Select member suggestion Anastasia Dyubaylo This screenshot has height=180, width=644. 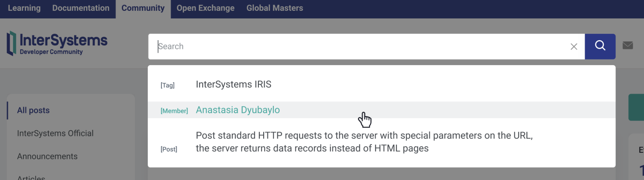pyautogui.click(x=237, y=110)
